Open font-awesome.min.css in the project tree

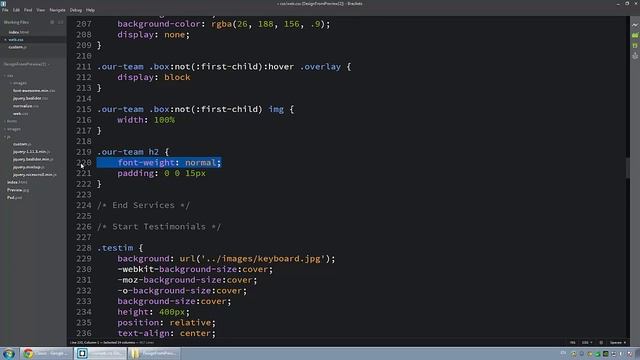pos(34,91)
